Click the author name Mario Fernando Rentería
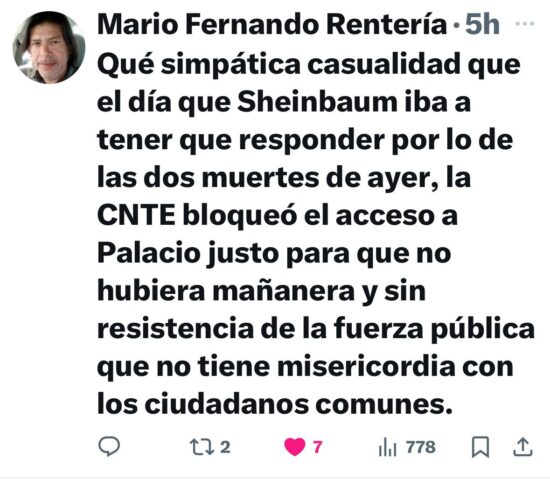Screen dimensions: 550x479 272,24
